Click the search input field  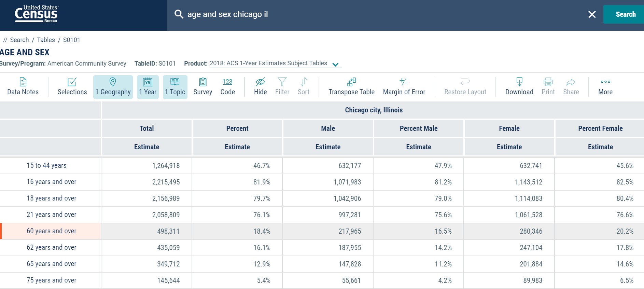pyautogui.click(x=376, y=14)
